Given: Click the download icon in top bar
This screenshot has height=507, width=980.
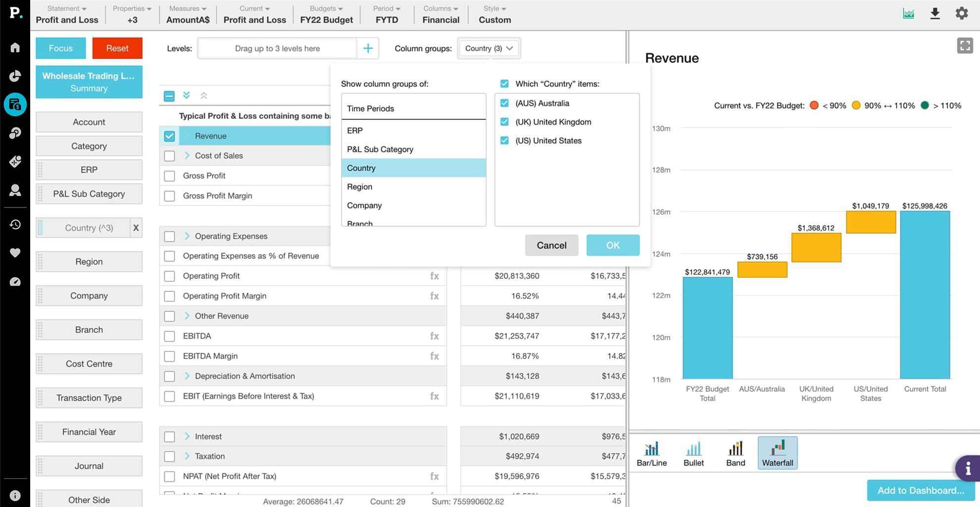Looking at the screenshot, I should tap(934, 13).
